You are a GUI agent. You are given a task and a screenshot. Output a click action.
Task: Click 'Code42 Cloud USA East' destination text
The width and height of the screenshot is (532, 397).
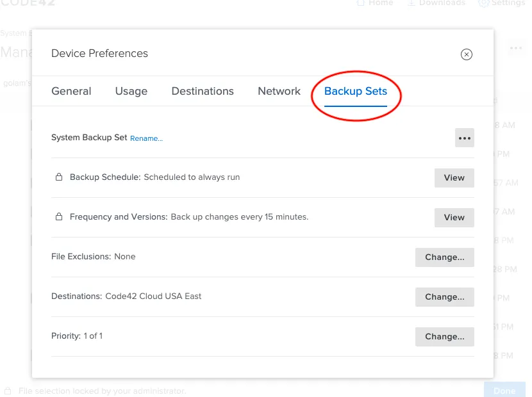tap(153, 296)
